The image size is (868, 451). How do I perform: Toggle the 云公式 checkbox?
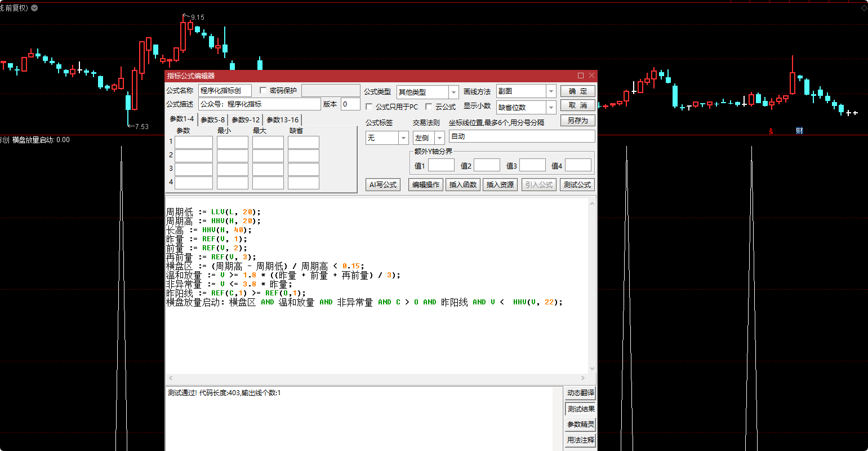[429, 107]
